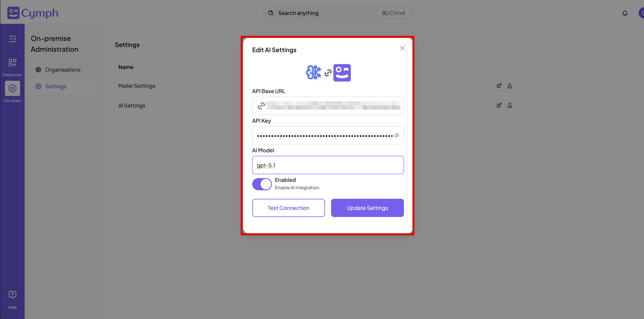The image size is (644, 319).
Task: Select the On-prem administration icon
Action: click(12, 88)
